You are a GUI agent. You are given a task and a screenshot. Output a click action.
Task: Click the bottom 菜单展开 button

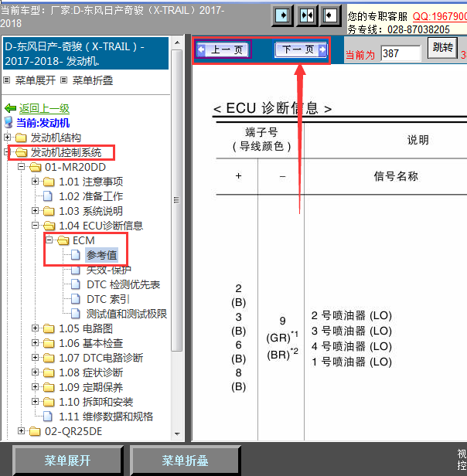coord(67,461)
